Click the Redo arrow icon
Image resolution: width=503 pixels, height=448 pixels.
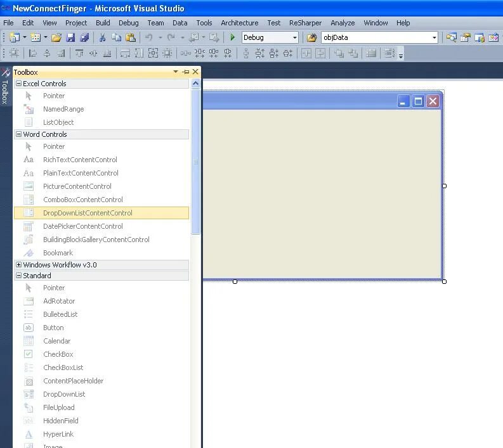click(x=171, y=37)
